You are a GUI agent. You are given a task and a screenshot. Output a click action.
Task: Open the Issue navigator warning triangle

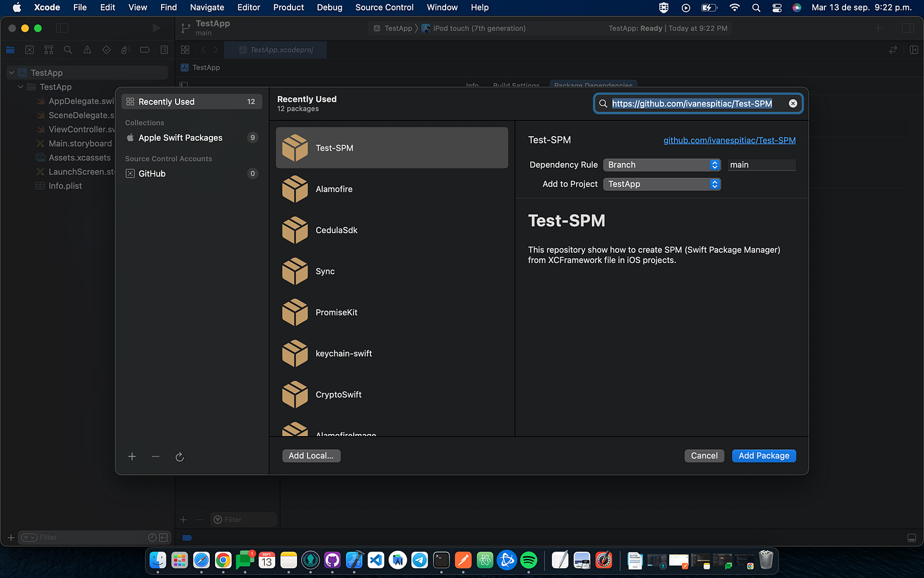[86, 50]
